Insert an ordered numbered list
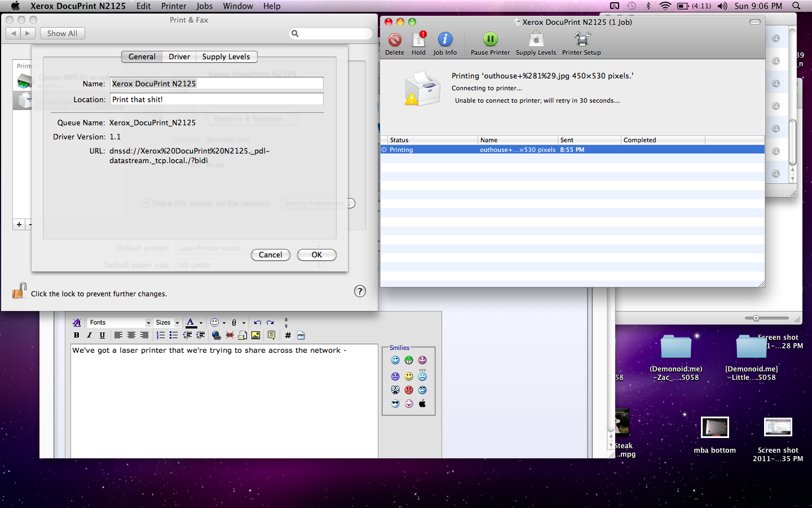 click(x=160, y=335)
